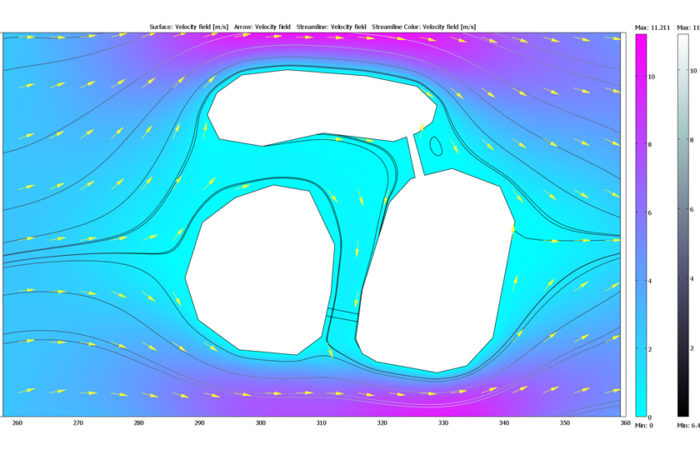700x450 pixels.
Task: Click the x-axis tick label 360
Action: click(x=625, y=424)
